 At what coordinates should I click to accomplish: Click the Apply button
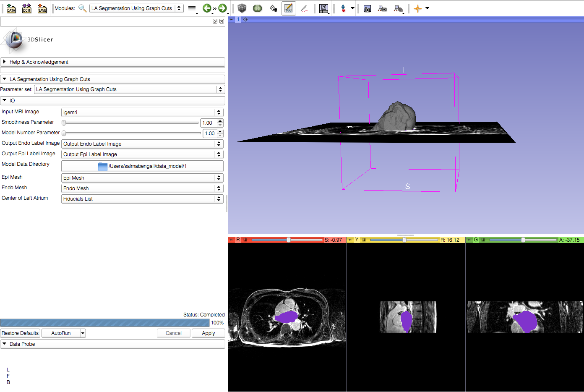(208, 333)
